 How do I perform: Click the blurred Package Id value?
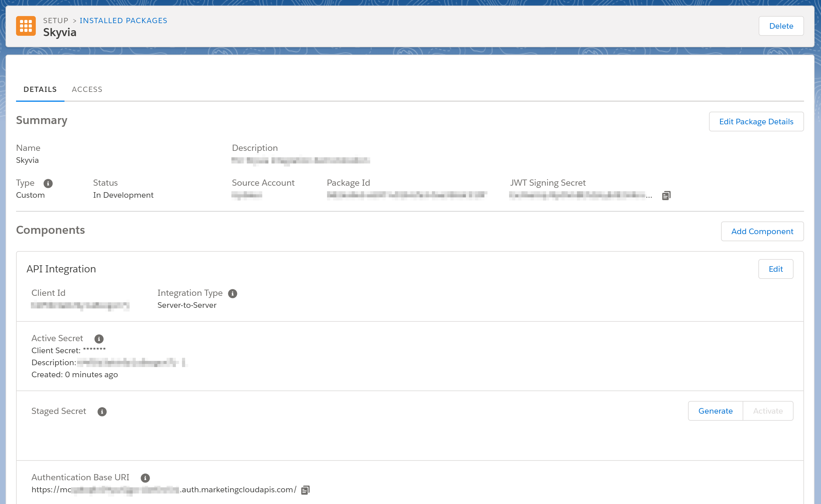[x=407, y=195]
